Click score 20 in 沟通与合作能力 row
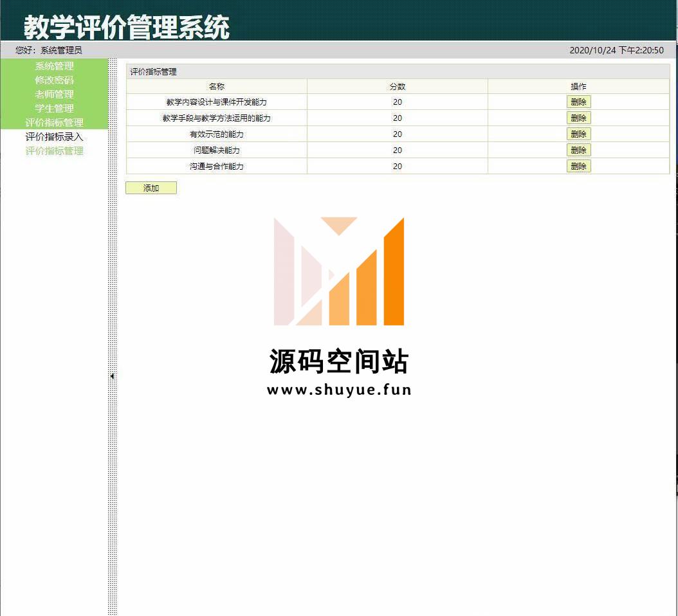This screenshot has height=616, width=678. [x=398, y=166]
